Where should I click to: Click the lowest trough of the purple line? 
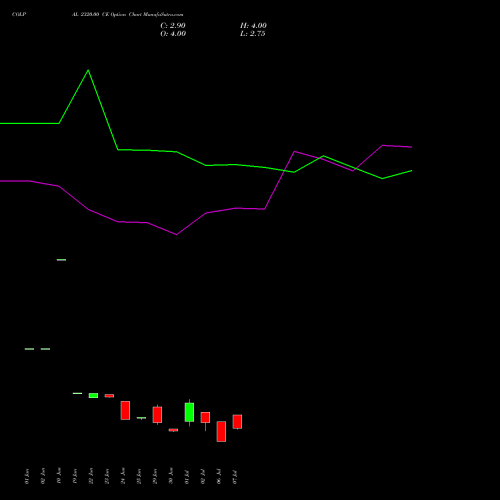coord(176,234)
